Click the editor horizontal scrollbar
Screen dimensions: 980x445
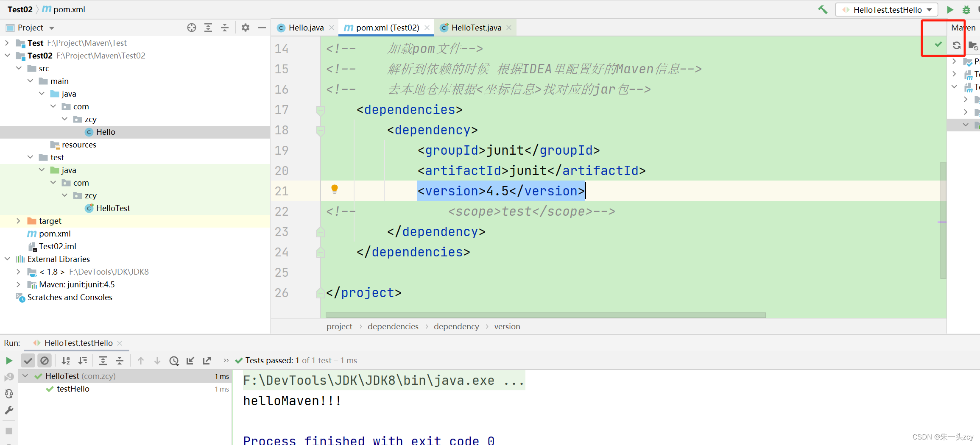click(545, 315)
